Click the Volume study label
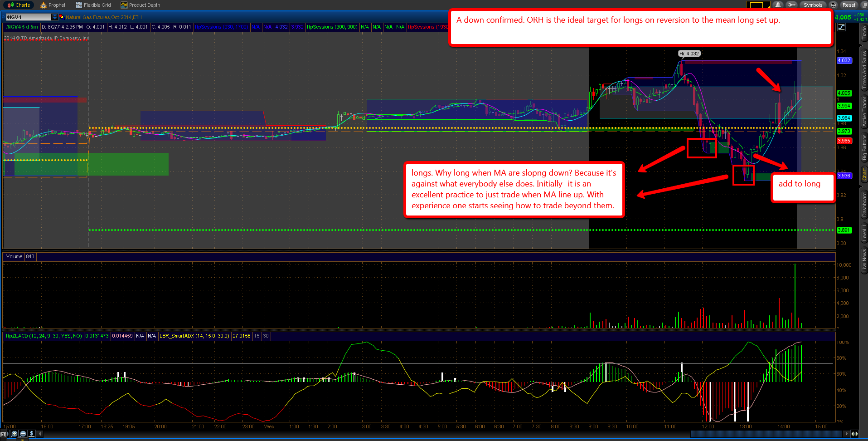The image size is (868, 441). pos(14,256)
